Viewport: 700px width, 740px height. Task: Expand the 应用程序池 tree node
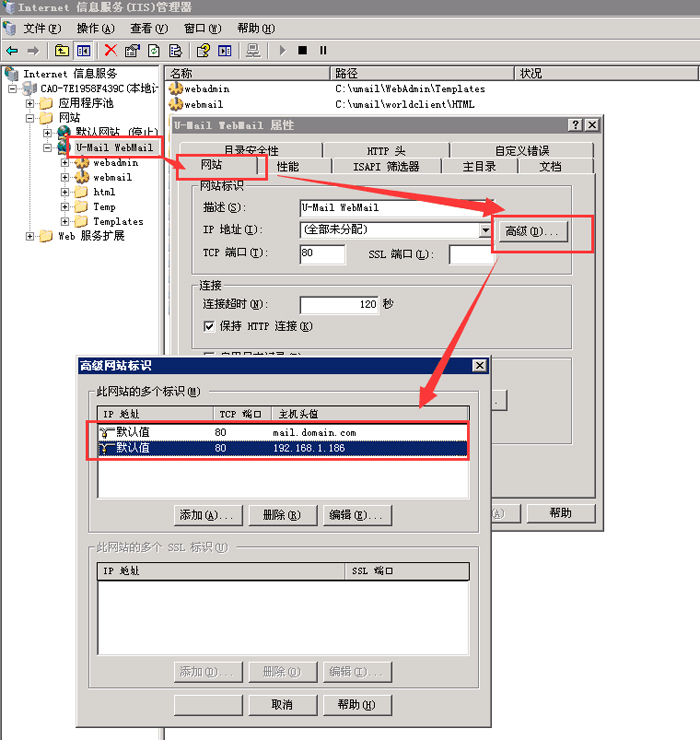(30, 103)
